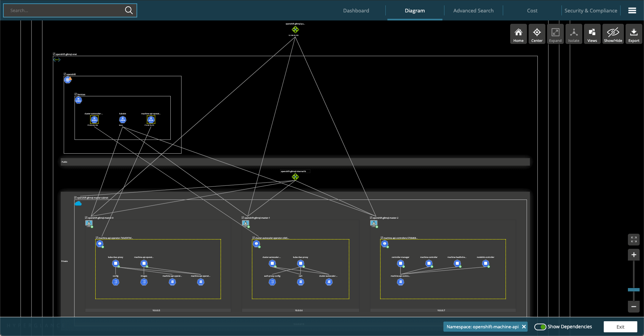Collapse the cluster-autoscaler-operator-c6b5 pod group
This screenshot has height=336, width=644.
point(254,238)
